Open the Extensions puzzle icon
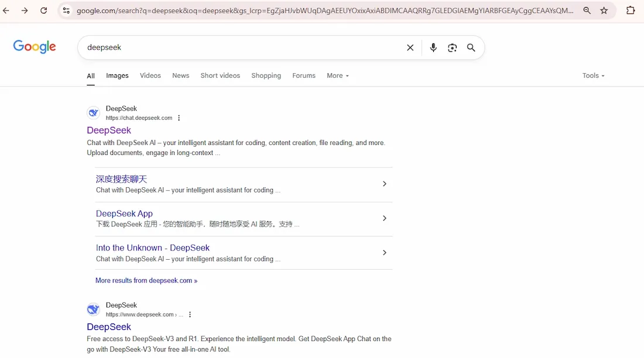The height and width of the screenshot is (358, 644). (x=631, y=11)
